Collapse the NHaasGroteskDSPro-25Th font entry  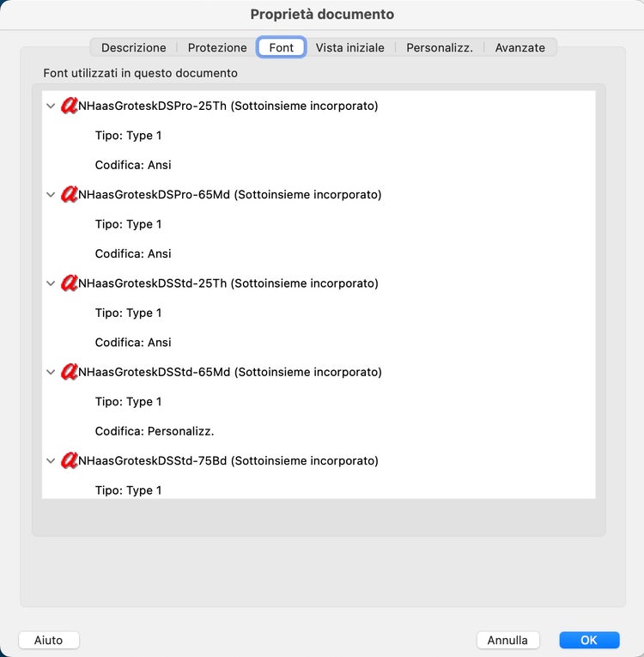51,106
